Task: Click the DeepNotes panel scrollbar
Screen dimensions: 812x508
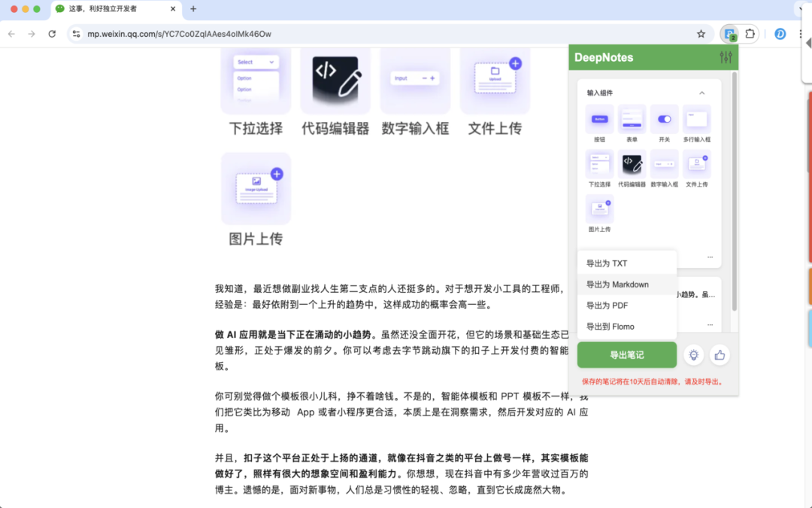Action: point(735,192)
